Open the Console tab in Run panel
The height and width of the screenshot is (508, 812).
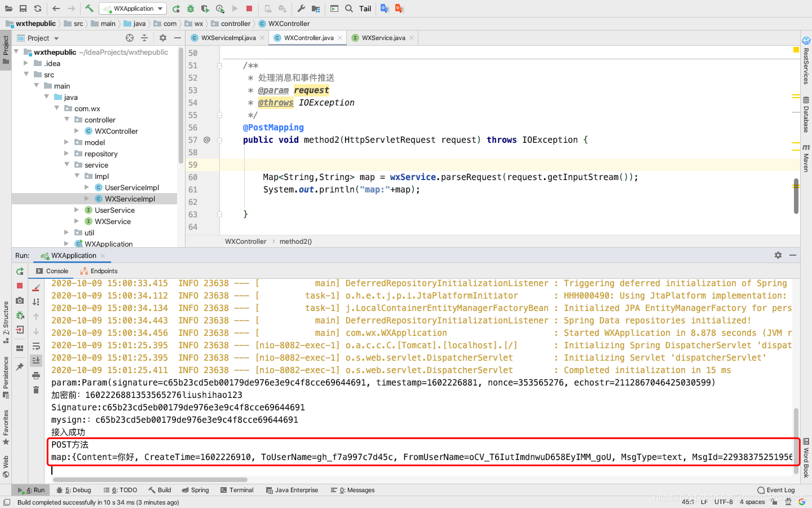coord(52,271)
